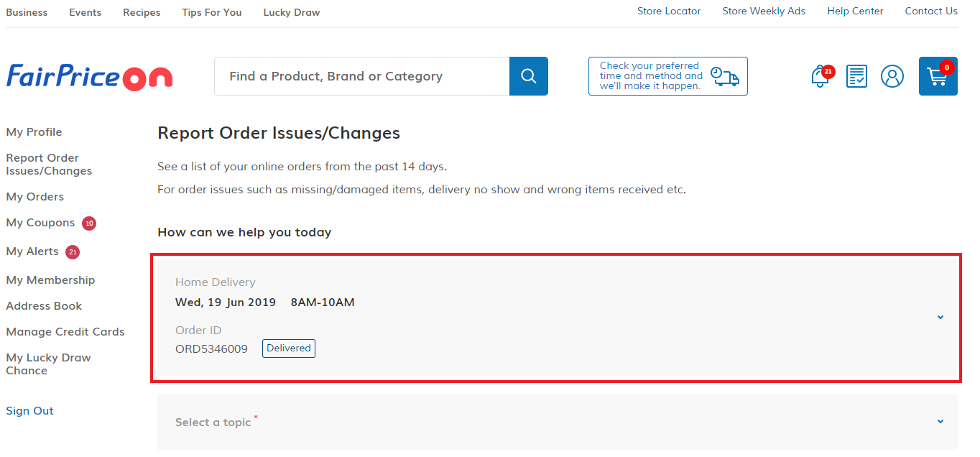Open the Help Center link
The height and width of the screenshot is (457, 980).
[855, 11]
